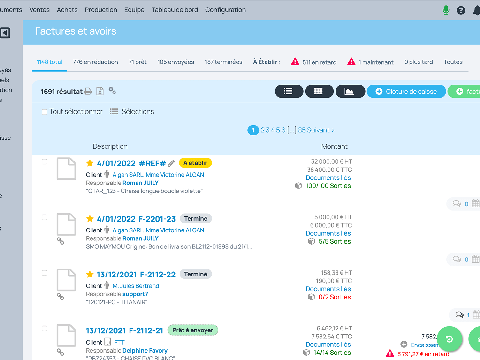Click calendar icon for invoice #REF# row
The width and height of the screenshot is (480, 360).
(476, 203)
